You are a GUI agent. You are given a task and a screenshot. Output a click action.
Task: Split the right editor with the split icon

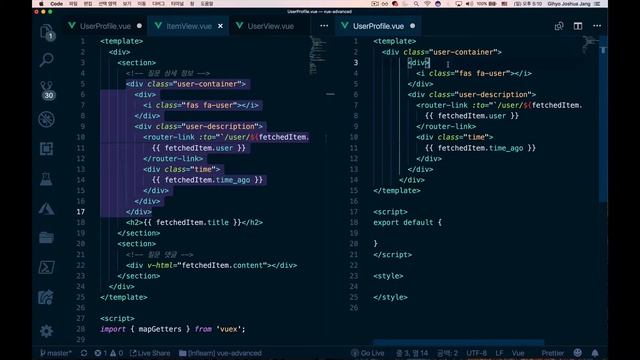pos(578,26)
